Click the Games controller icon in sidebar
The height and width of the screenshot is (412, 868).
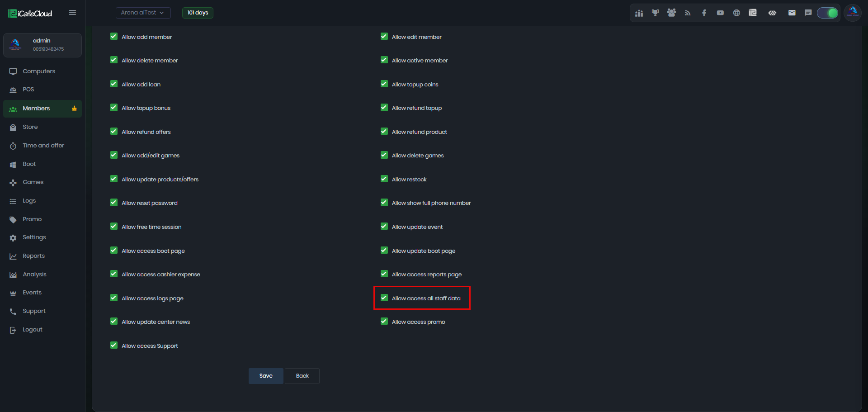[13, 182]
